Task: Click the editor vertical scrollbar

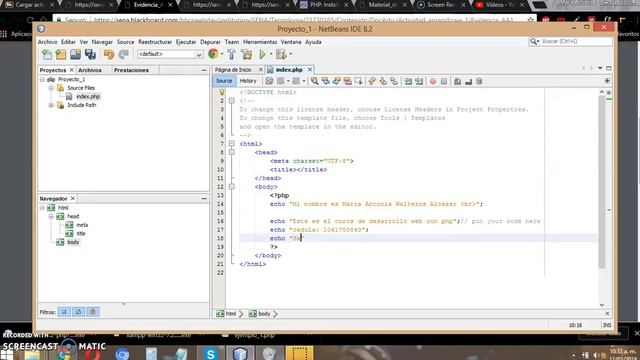Action: click(602, 182)
